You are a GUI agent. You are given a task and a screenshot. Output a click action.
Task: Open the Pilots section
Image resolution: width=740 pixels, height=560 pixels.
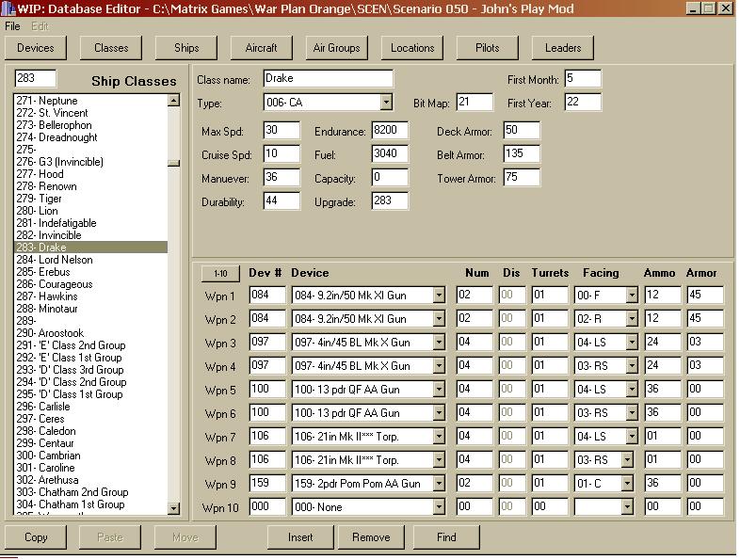coord(487,48)
